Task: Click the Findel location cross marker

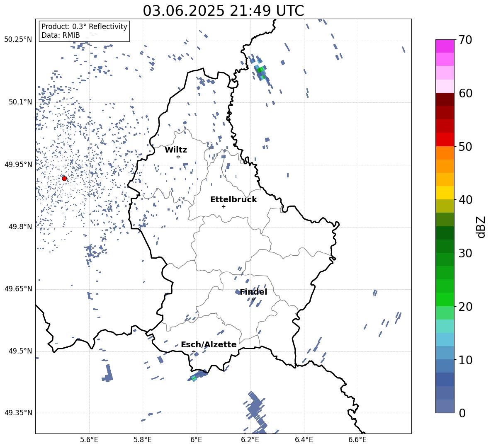Action: pos(253,299)
